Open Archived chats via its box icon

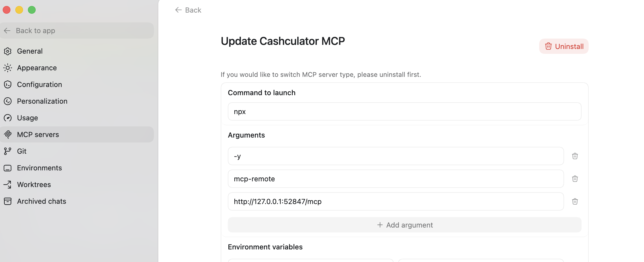(x=8, y=201)
